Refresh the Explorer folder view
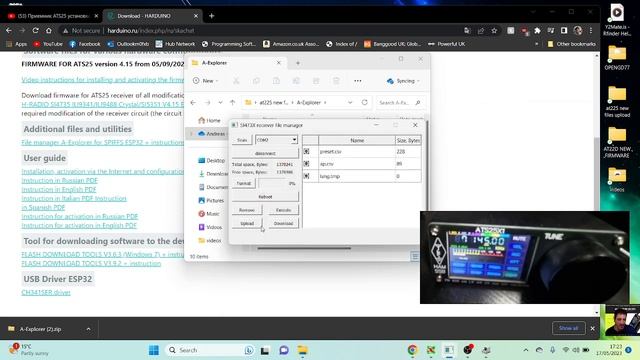 pos(364,102)
